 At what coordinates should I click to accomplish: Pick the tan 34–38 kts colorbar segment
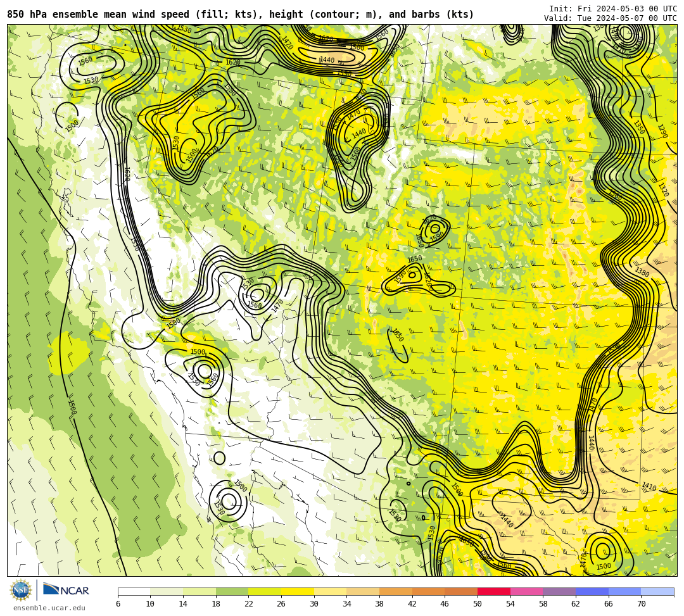coord(363,591)
